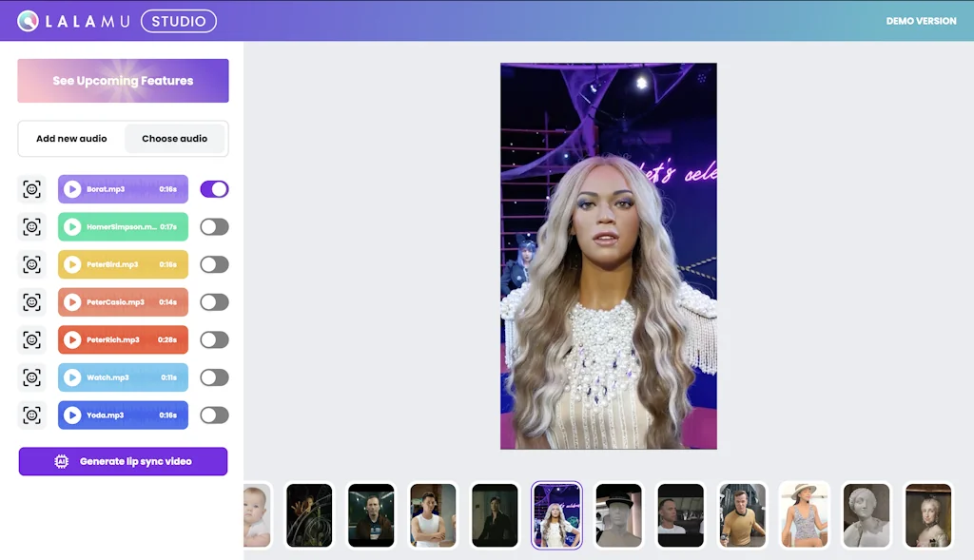974x560 pixels.
Task: Enable the HomerSimpson audio toggle
Action: coord(214,227)
